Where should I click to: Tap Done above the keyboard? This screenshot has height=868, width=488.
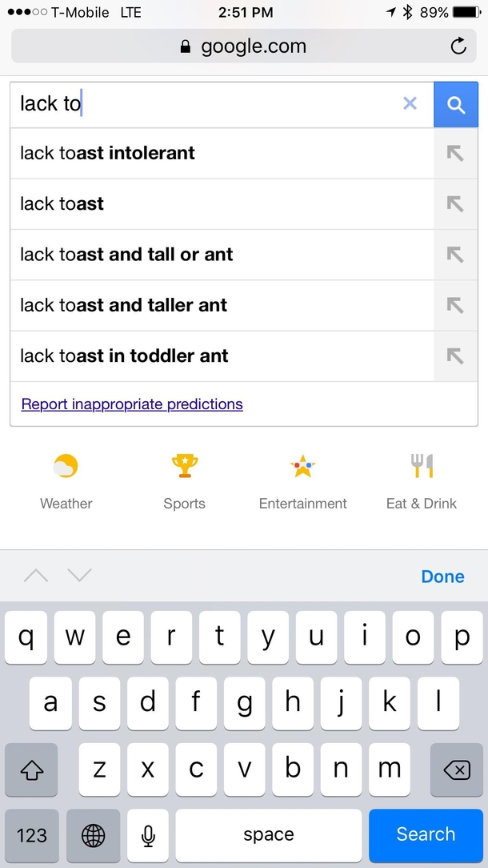pos(442,577)
